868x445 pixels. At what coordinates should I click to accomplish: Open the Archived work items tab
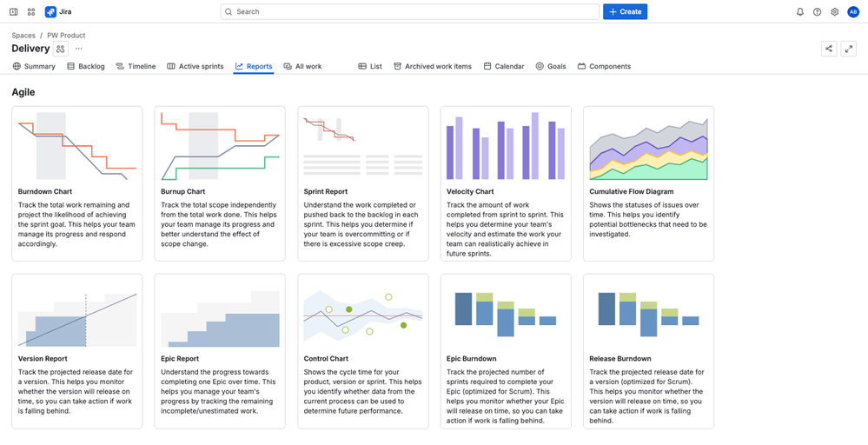433,66
